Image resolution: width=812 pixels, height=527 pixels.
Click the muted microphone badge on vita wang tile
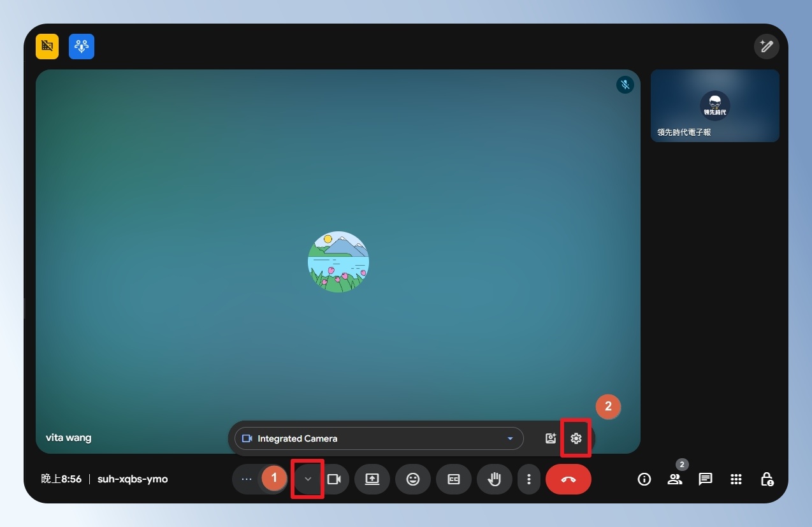click(x=625, y=85)
